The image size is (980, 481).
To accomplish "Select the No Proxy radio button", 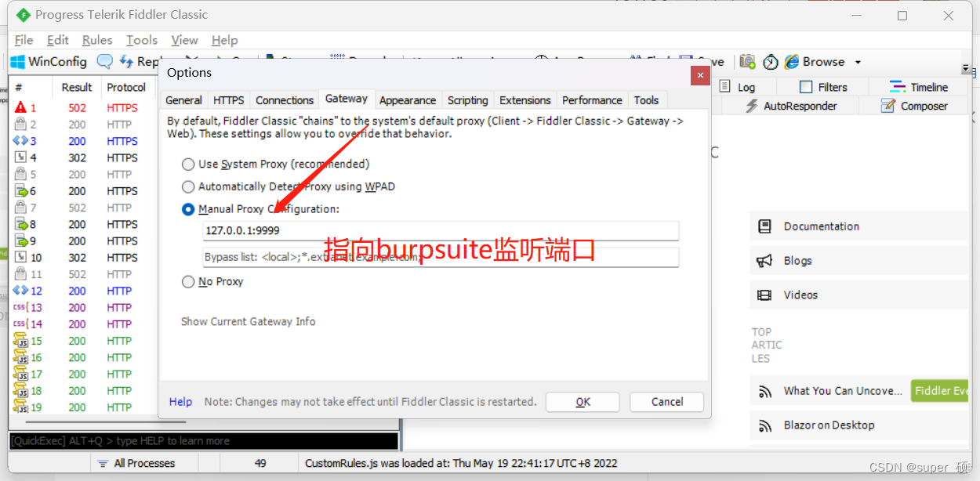I will (x=188, y=282).
